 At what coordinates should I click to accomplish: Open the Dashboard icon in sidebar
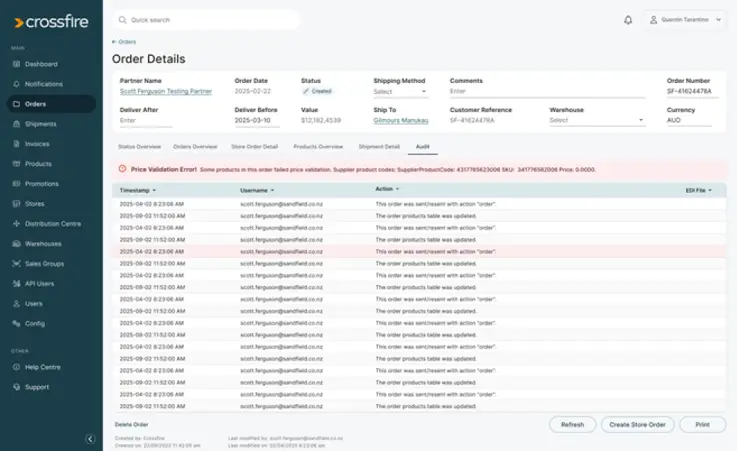[x=16, y=64]
